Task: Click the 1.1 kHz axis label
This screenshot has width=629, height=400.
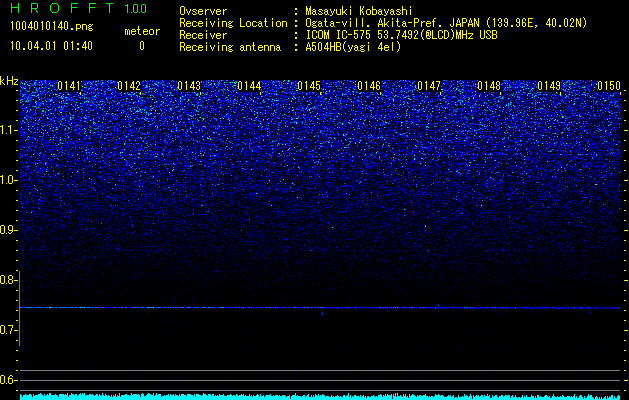Action: tap(7, 130)
